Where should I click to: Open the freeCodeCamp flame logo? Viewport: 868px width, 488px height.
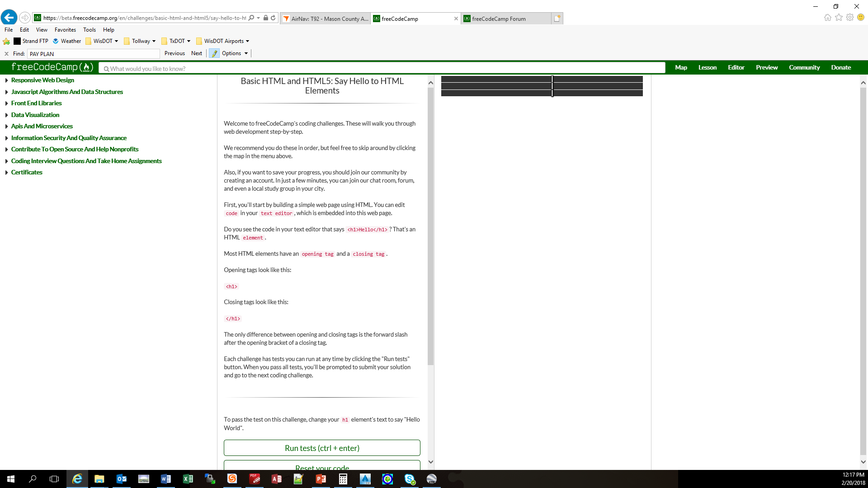(86, 67)
